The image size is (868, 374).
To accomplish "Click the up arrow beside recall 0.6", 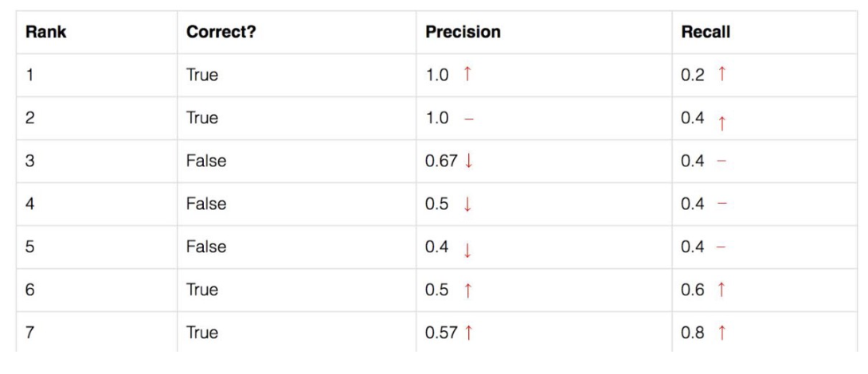I will click(721, 290).
